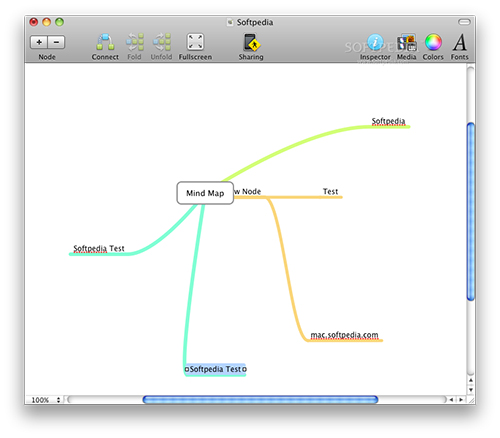This screenshot has width=500, height=438.
Task: Click the Unfold nodes icon
Action: (x=162, y=42)
